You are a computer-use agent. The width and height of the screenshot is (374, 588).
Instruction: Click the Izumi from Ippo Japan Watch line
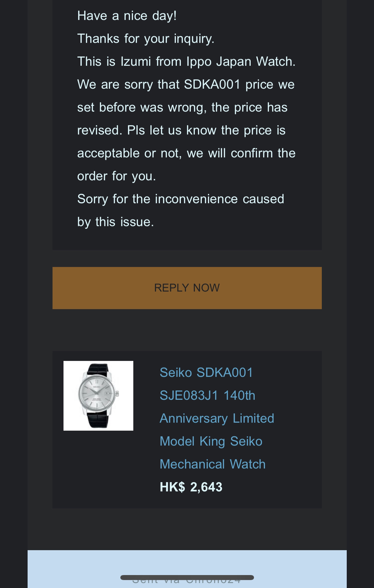tap(186, 61)
